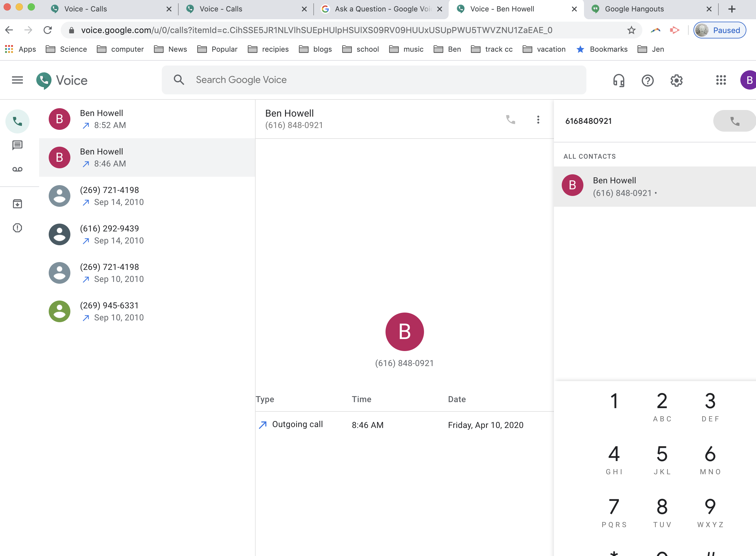
Task: Open the Voicemail sidebar icon
Action: [17, 169]
